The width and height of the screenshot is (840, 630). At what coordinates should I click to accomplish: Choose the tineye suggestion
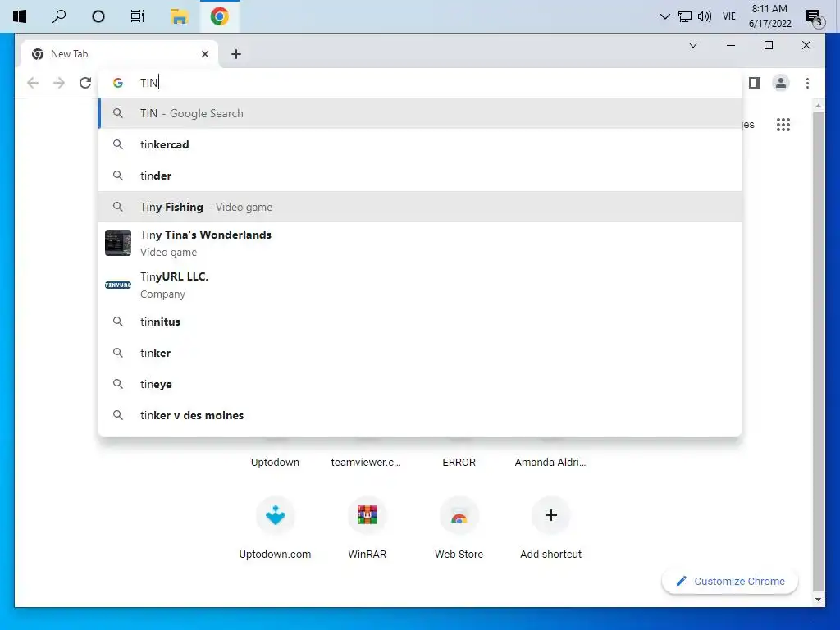click(x=420, y=384)
